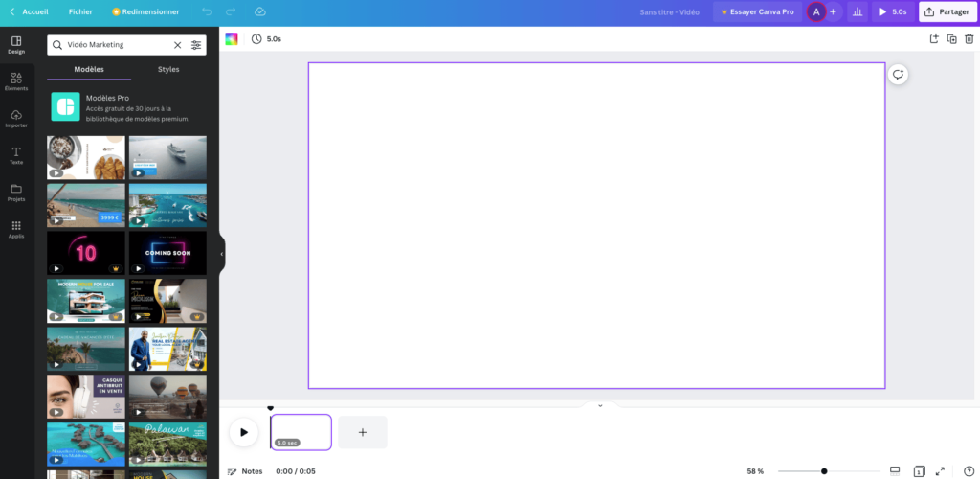Select the Texte tool in sidebar
Screen dimensions: 980x479
[x=16, y=155]
